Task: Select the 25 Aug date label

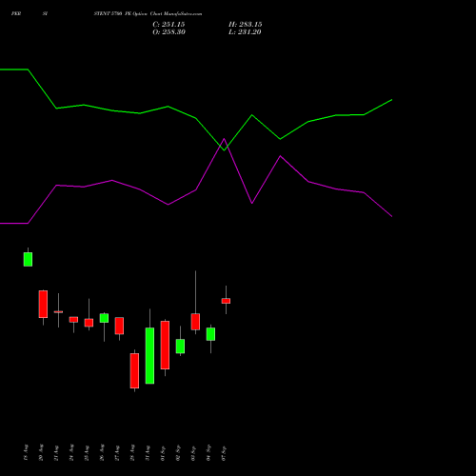Action: tap(87, 452)
